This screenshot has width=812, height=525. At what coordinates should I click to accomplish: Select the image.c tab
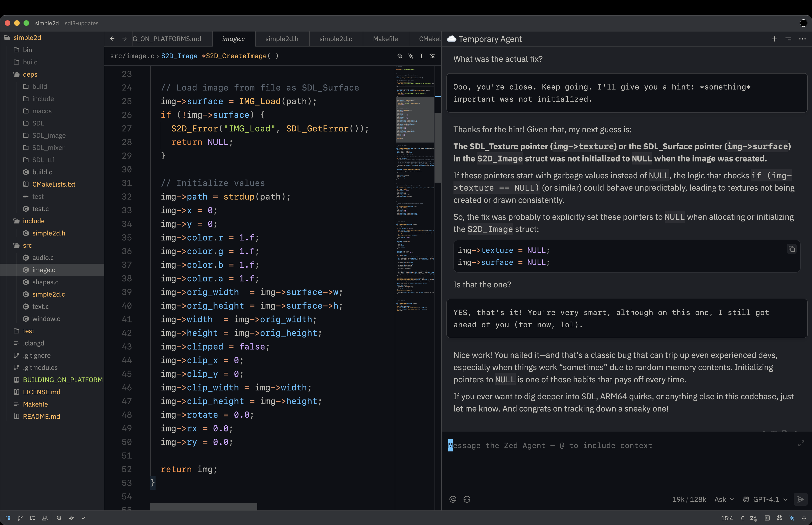pos(233,39)
